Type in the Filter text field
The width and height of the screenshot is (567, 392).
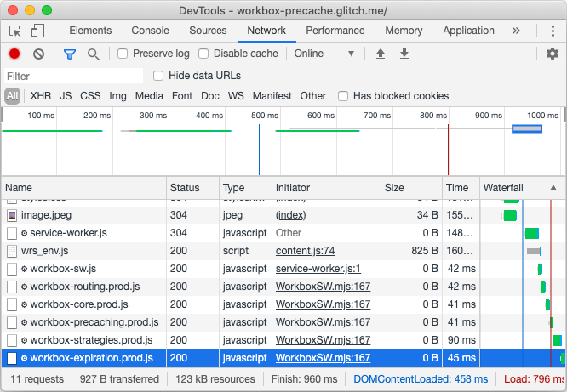[72, 76]
